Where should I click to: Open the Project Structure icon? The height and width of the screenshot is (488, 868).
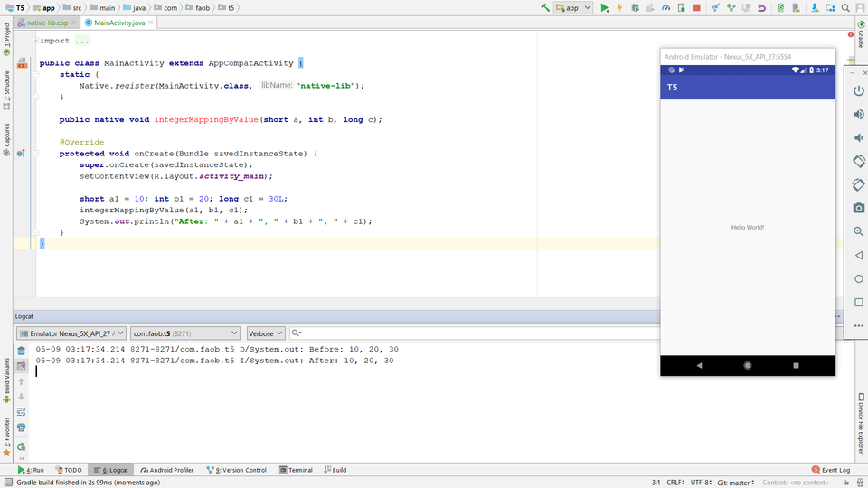pyautogui.click(x=830, y=8)
